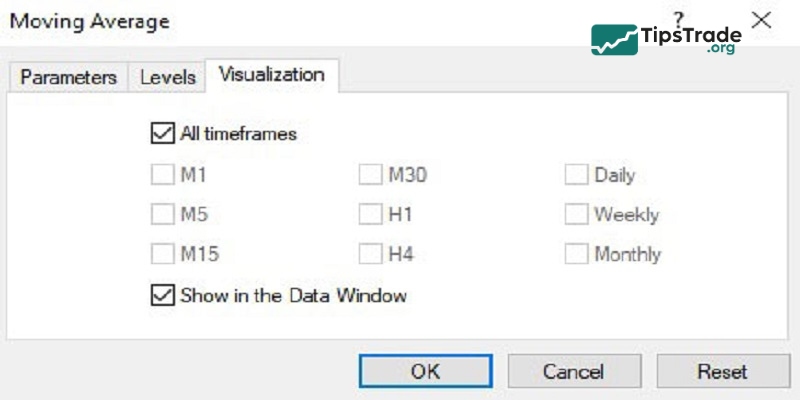800x400 pixels.
Task: Check the M30 timeframe box
Action: 370,175
